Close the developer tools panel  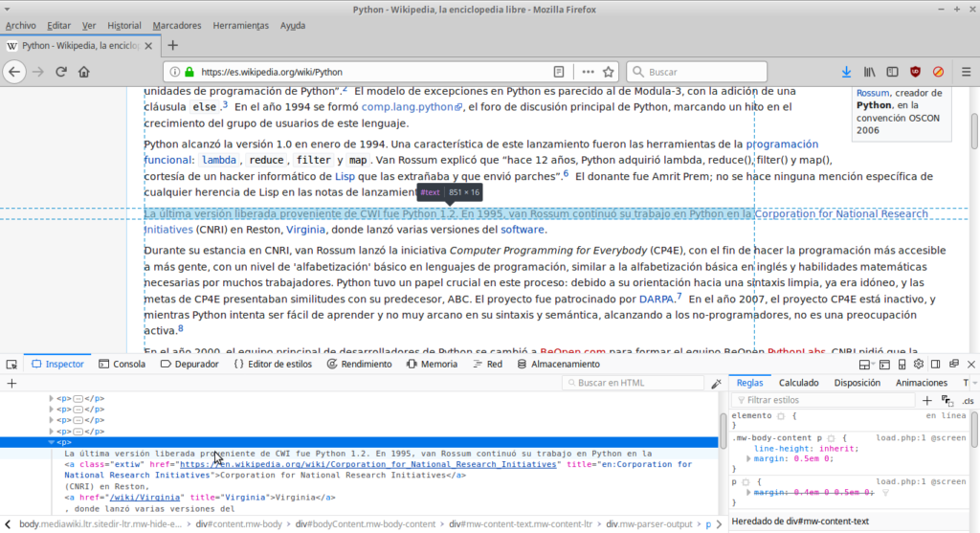(x=971, y=365)
